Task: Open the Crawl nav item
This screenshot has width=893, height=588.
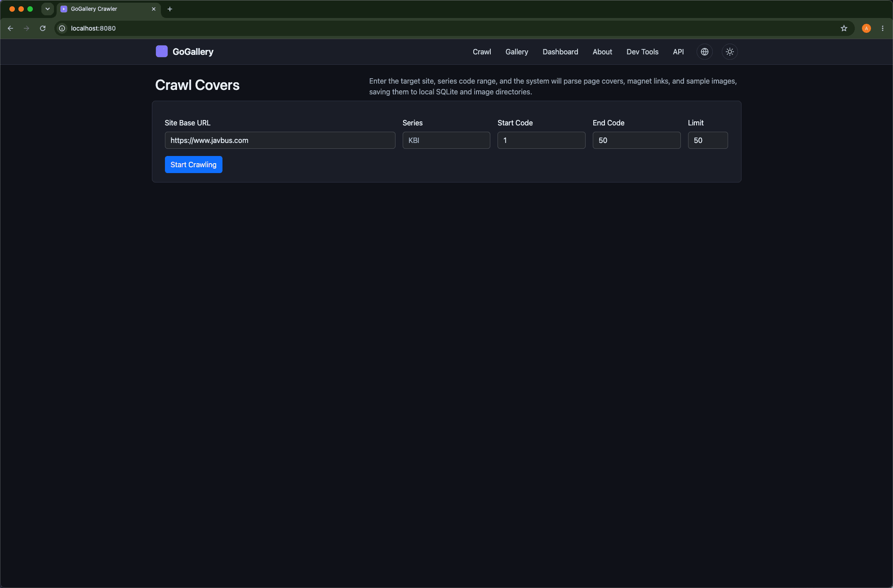Action: pos(482,52)
